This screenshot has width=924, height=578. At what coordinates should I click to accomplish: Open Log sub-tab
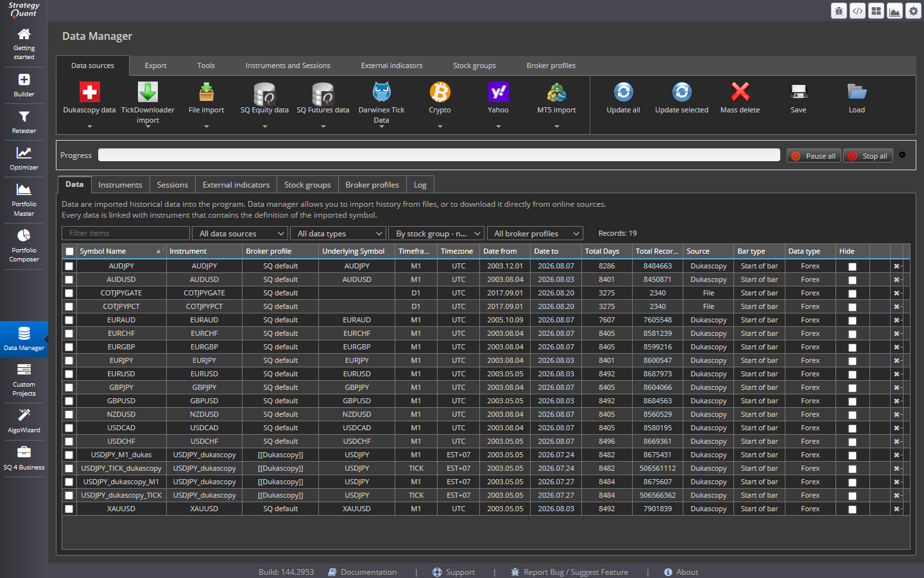pos(420,185)
